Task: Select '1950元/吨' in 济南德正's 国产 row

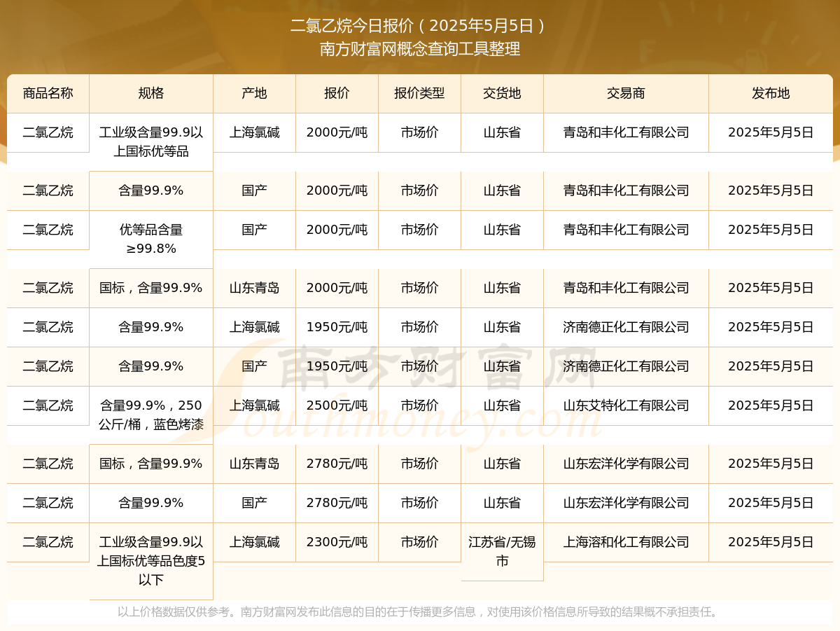Action: pyautogui.click(x=337, y=366)
